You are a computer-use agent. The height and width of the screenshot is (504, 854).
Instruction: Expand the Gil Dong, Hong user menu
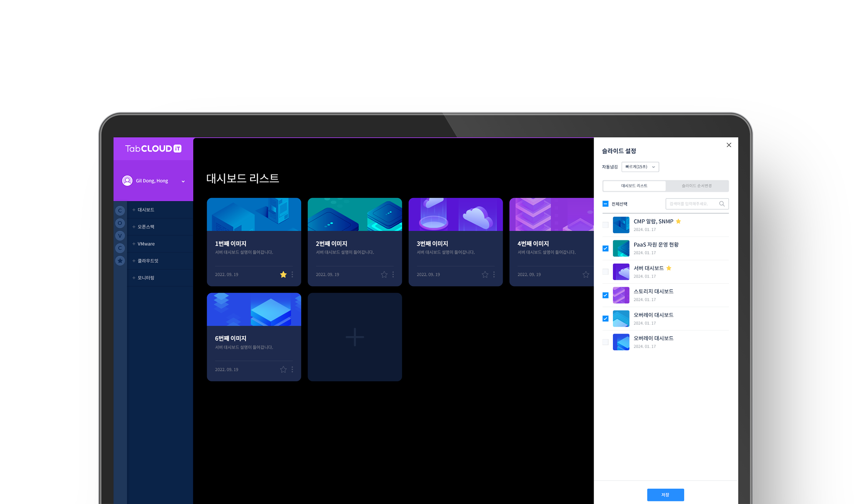[183, 181]
